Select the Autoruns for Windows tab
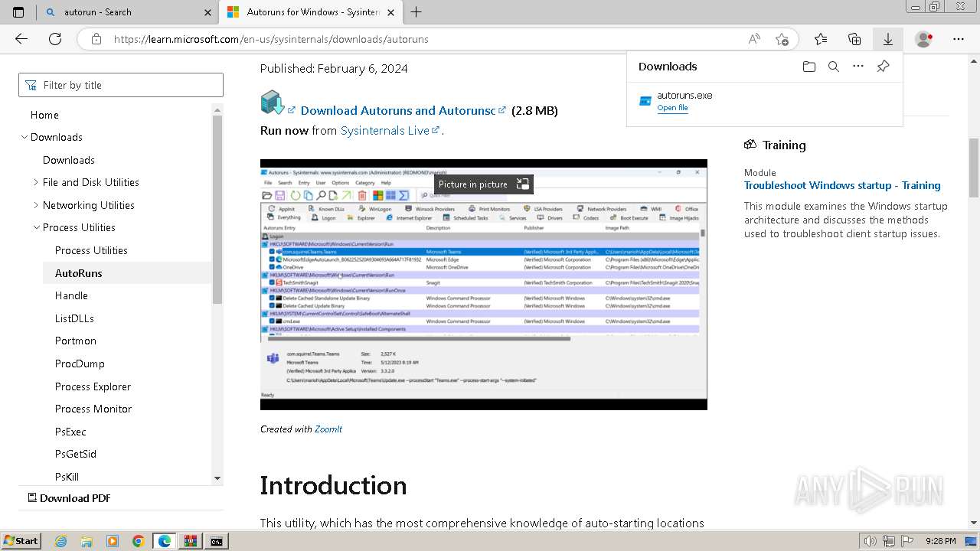The width and height of the screenshot is (980, 551). tap(310, 12)
